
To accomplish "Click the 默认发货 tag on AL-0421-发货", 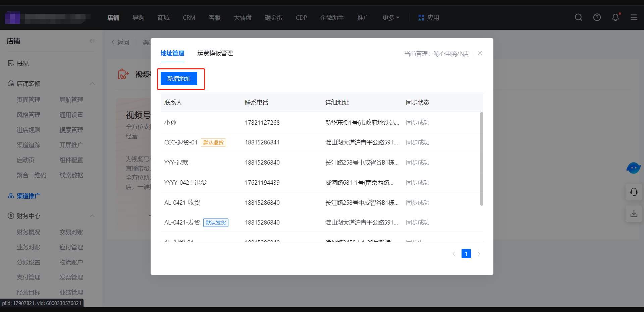I will pyautogui.click(x=216, y=223).
